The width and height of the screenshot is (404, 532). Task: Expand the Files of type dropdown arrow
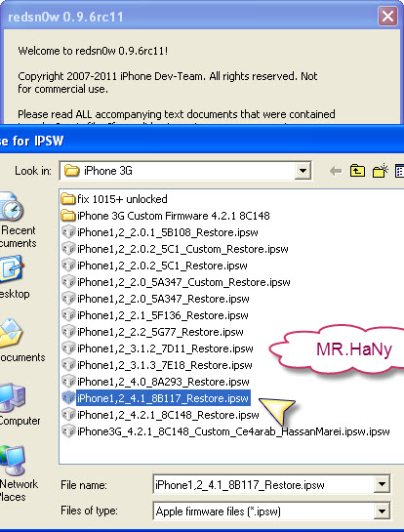pyautogui.click(x=382, y=511)
